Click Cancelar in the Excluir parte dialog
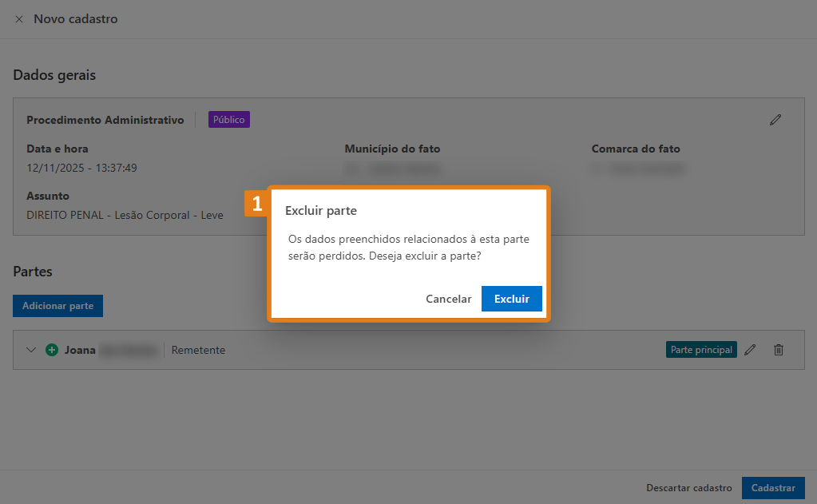 coord(448,298)
